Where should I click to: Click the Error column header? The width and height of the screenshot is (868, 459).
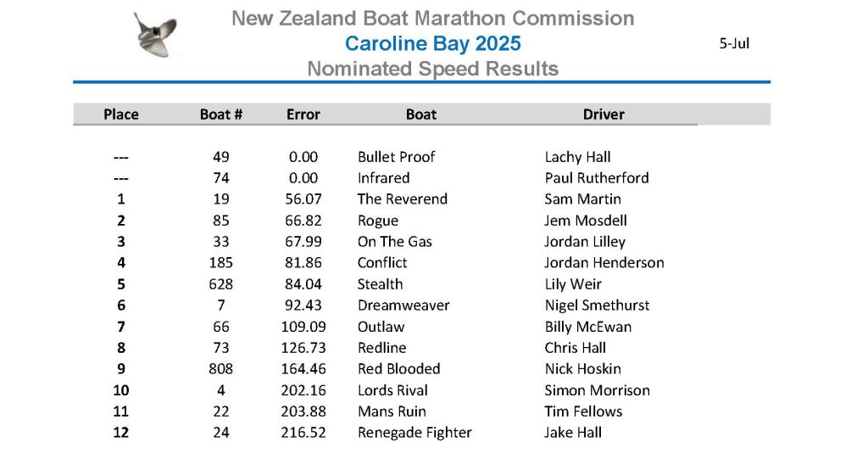303,115
